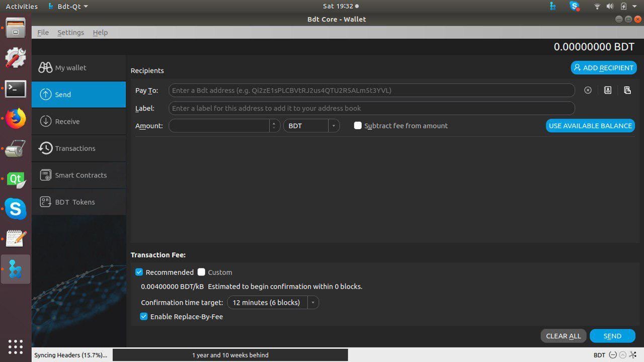Image resolution: width=644 pixels, height=362 pixels.
Task: Open the Wi-Fi network indicator
Action: point(597,7)
